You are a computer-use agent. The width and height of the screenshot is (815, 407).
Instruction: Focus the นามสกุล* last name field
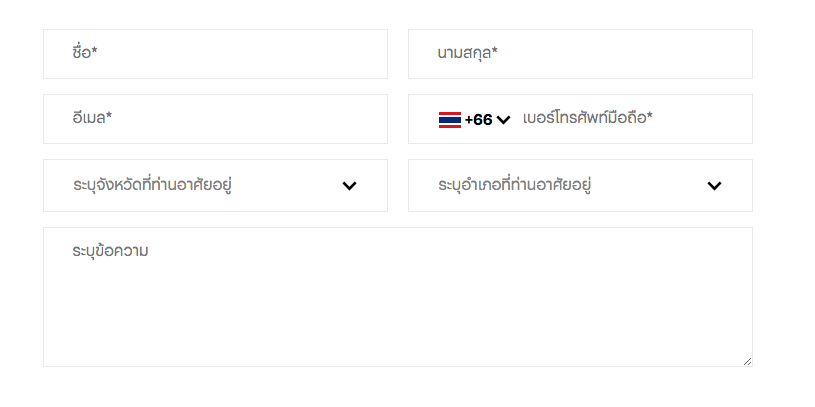[580, 54]
